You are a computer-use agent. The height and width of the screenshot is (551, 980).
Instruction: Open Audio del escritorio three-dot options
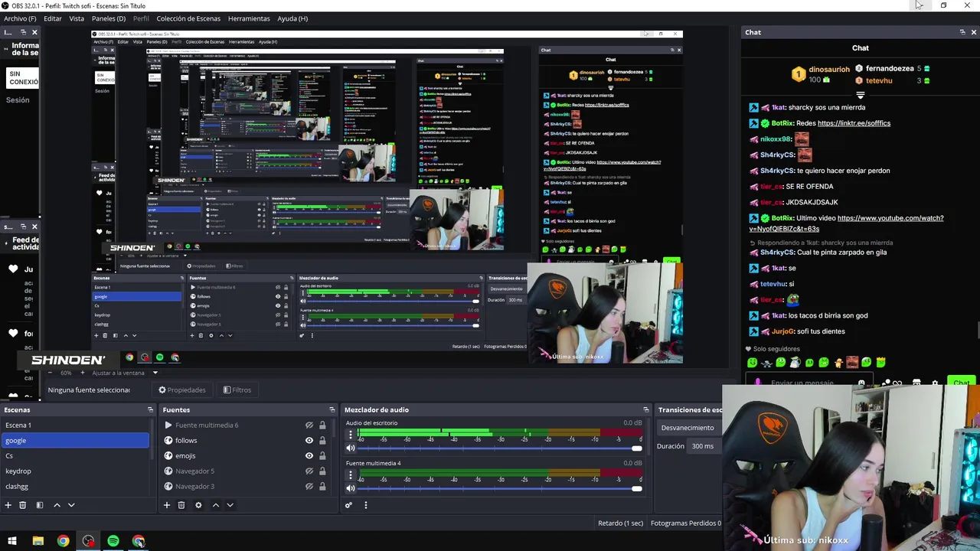tap(351, 435)
